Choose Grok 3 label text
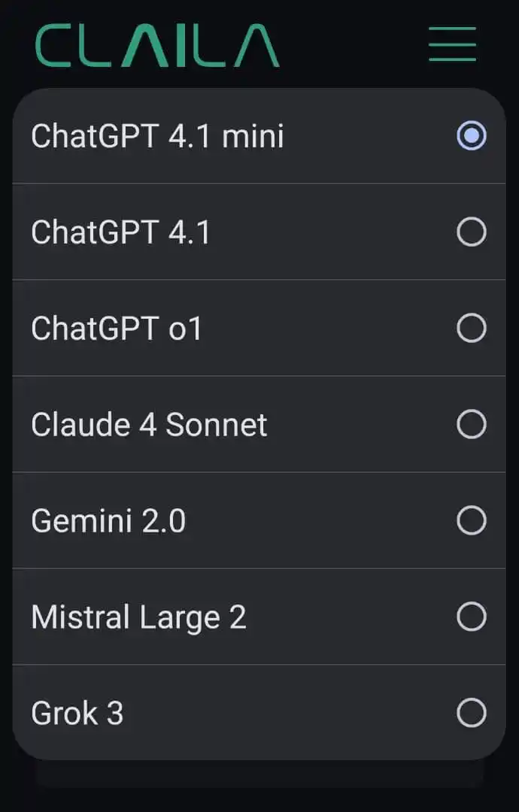519x812 pixels. pyautogui.click(x=77, y=714)
